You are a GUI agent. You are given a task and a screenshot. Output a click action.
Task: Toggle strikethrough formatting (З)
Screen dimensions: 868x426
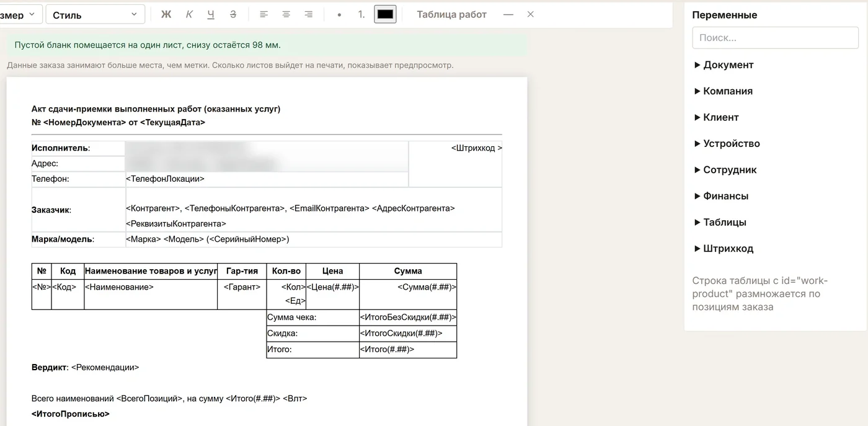(233, 14)
